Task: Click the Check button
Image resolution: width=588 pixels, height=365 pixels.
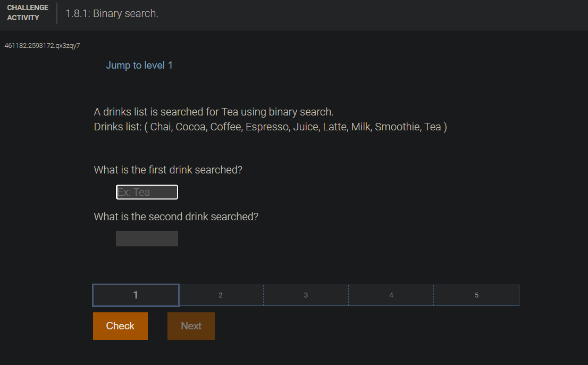Action: click(120, 326)
